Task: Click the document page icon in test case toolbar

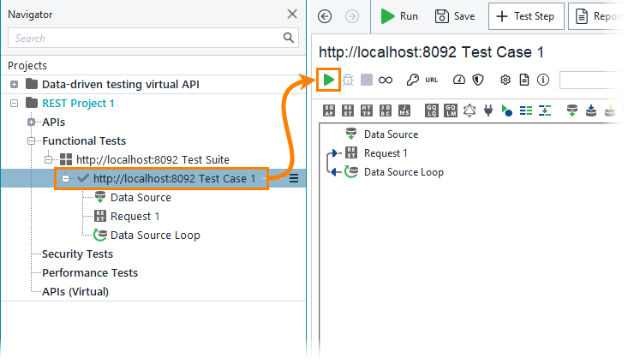Action: click(x=524, y=80)
